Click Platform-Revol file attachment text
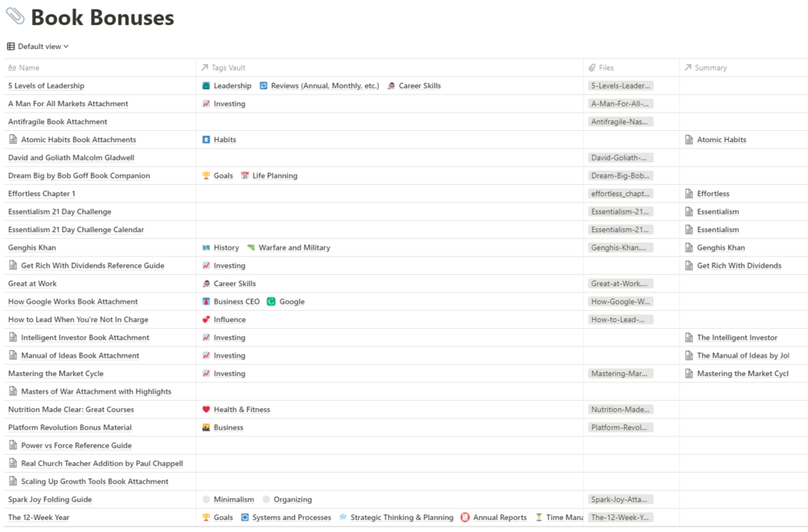Viewport: 808px width, 532px height. pyautogui.click(x=619, y=428)
